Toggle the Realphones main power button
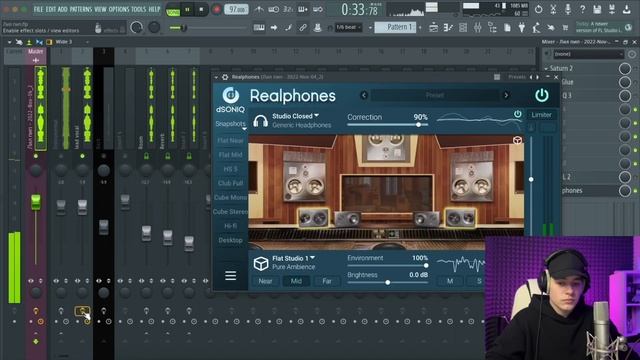Screen dimensions: 640x360 (x=542, y=96)
